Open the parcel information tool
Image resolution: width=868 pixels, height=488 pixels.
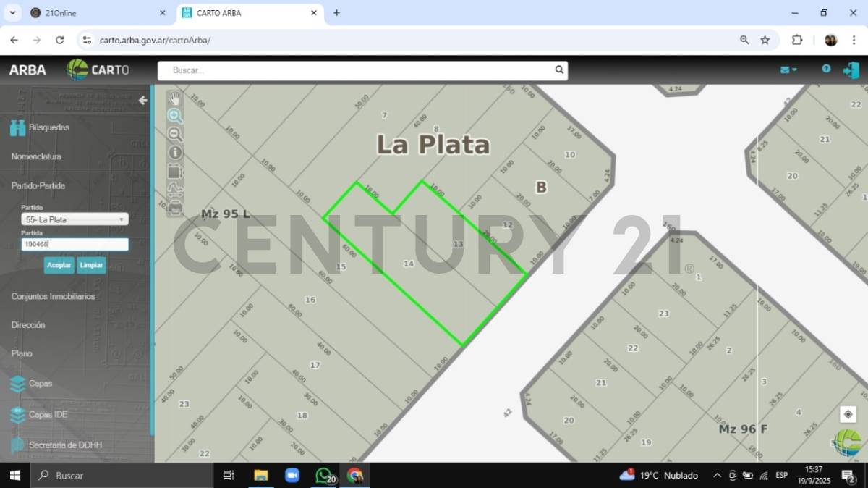pos(175,153)
